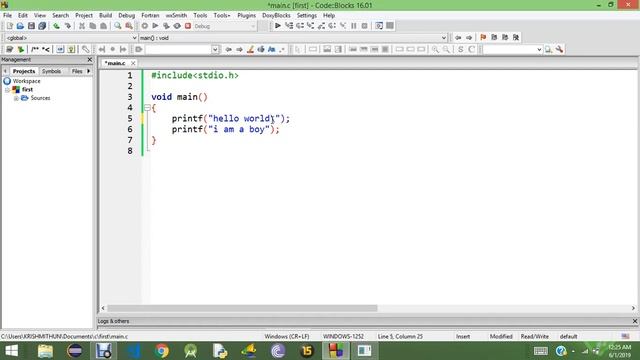Screen dimensions: 640x360
Task: Open the Settings menu
Action: (307, 15)
